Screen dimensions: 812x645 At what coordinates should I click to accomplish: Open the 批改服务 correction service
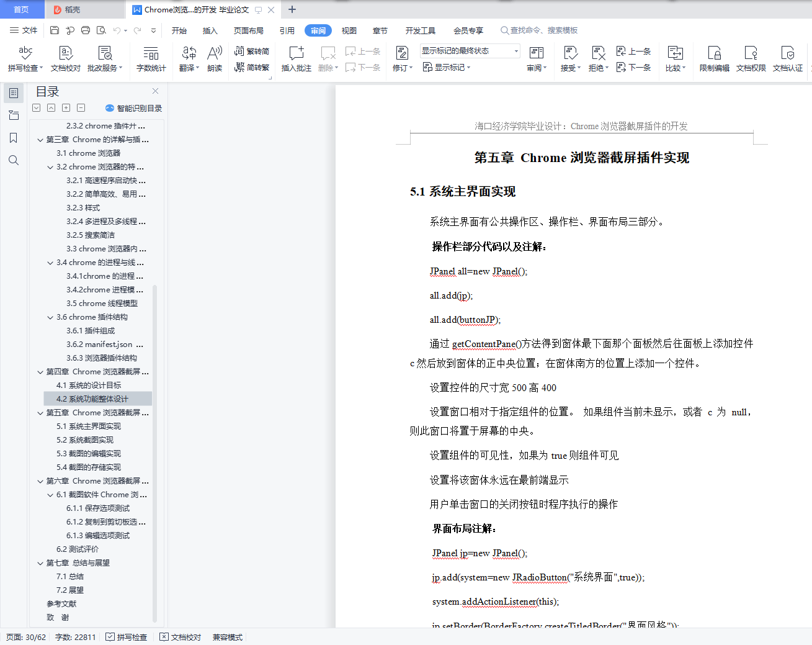pyautogui.click(x=105, y=59)
